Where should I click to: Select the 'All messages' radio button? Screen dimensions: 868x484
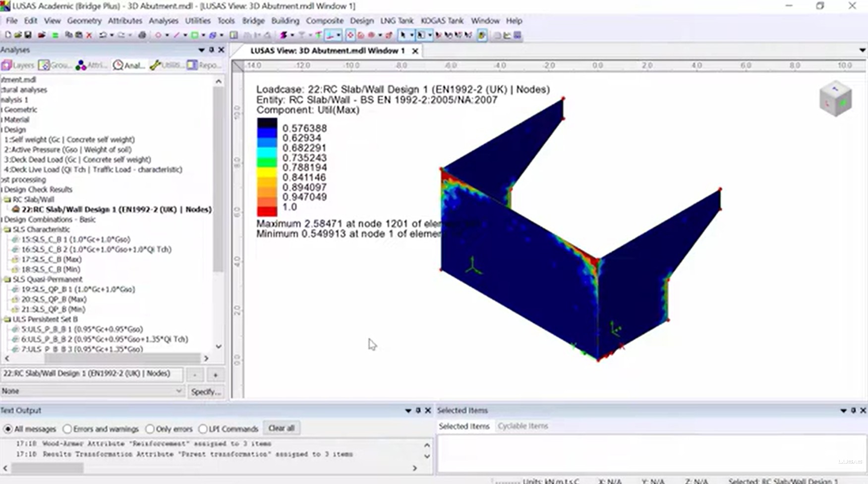[7, 428]
